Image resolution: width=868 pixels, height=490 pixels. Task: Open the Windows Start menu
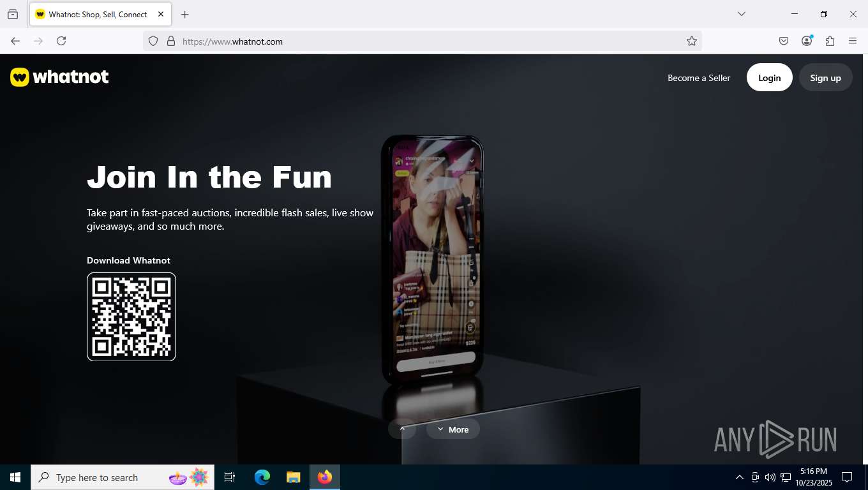click(15, 477)
